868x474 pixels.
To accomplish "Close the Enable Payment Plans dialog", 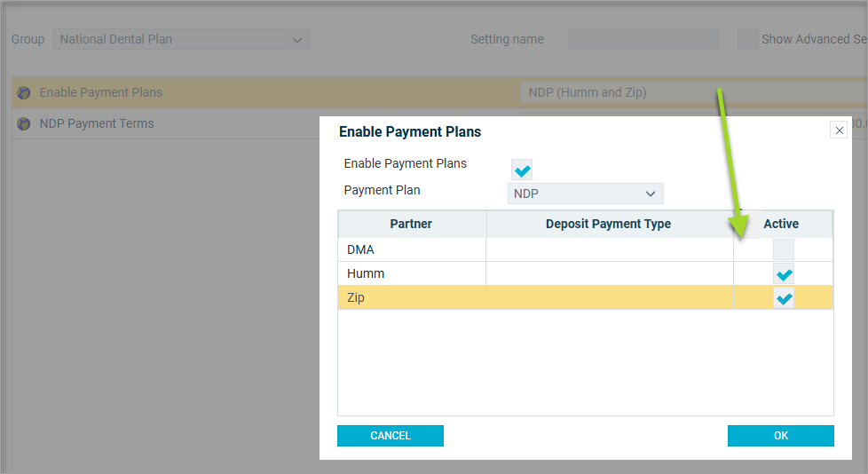I will click(839, 130).
